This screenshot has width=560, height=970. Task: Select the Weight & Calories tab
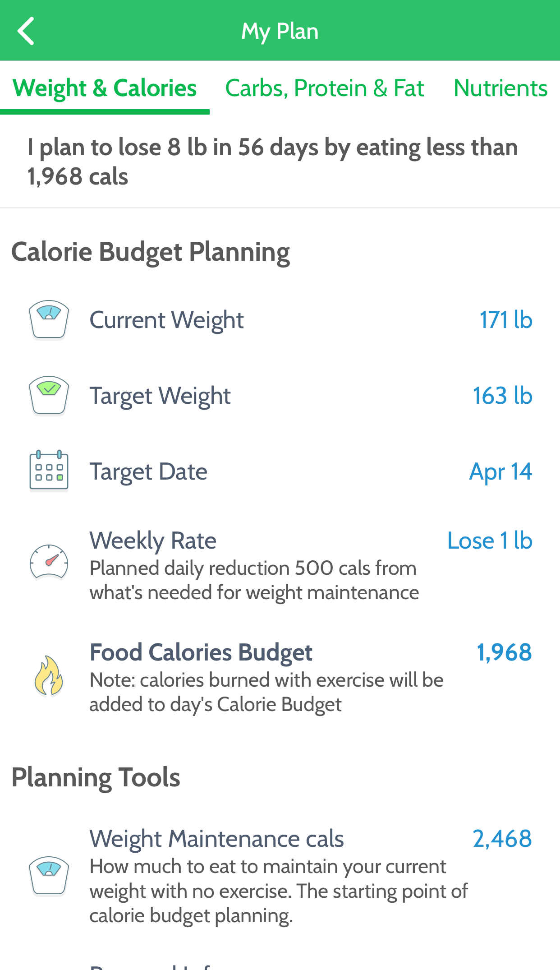pyautogui.click(x=105, y=88)
